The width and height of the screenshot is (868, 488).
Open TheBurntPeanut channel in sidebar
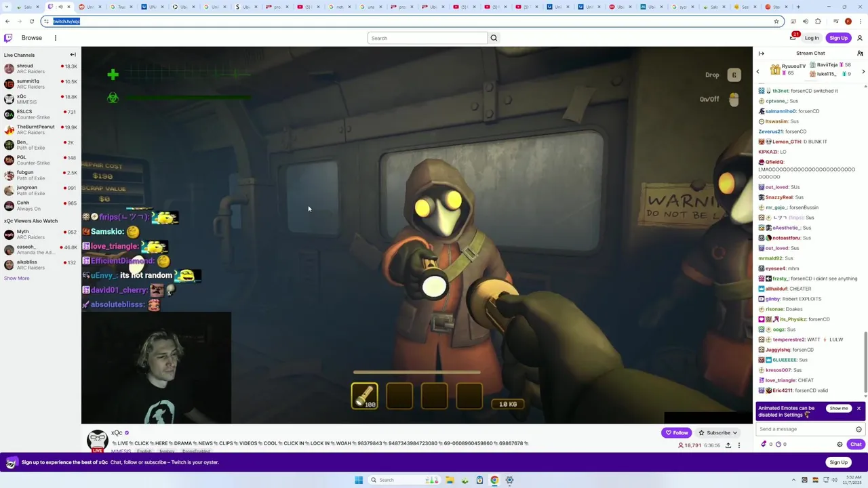[x=40, y=129]
